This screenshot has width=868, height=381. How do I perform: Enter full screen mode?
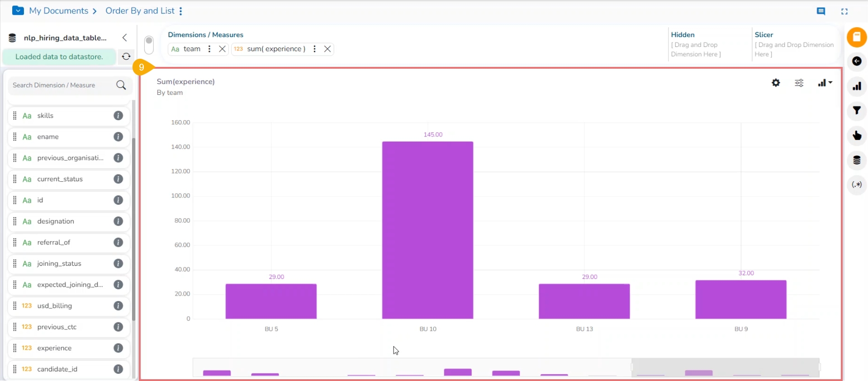[x=844, y=11]
